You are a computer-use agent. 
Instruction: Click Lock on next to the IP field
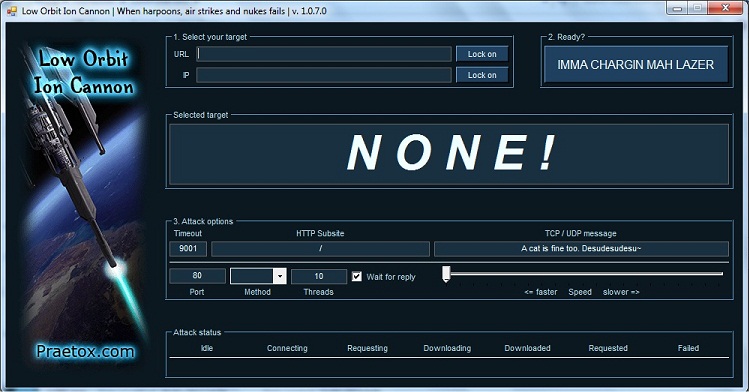482,75
